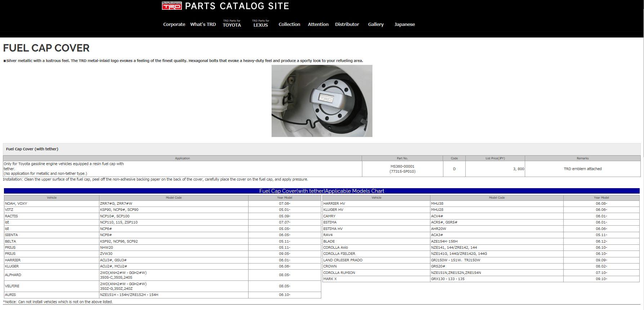Image resolution: width=644 pixels, height=310 pixels.
Task: Click the MARK X vehicle cell
Action: pyautogui.click(x=376, y=279)
